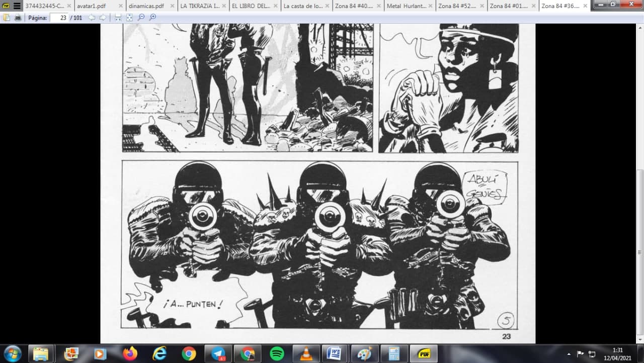Image resolution: width=644 pixels, height=363 pixels.
Task: Click the print toolbar icon
Action: pos(18,18)
